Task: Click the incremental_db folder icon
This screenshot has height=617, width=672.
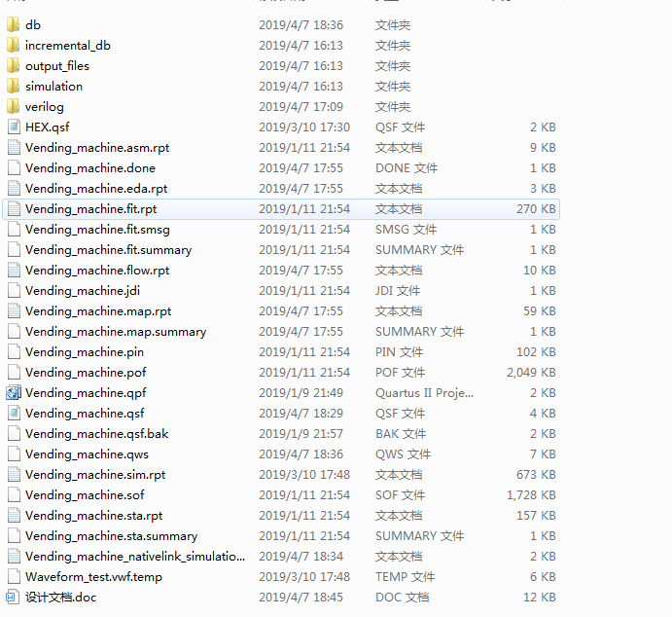Action: pyautogui.click(x=14, y=45)
